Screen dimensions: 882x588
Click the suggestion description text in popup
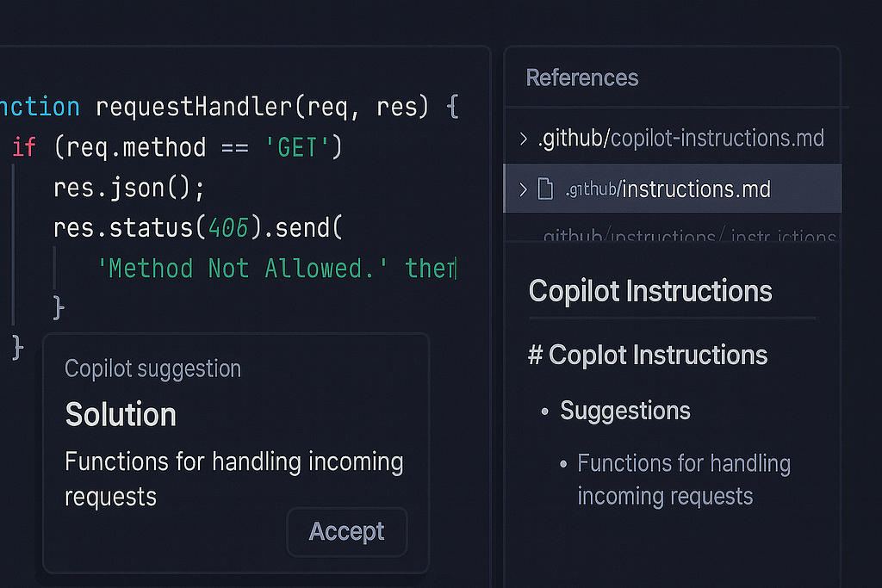point(234,479)
